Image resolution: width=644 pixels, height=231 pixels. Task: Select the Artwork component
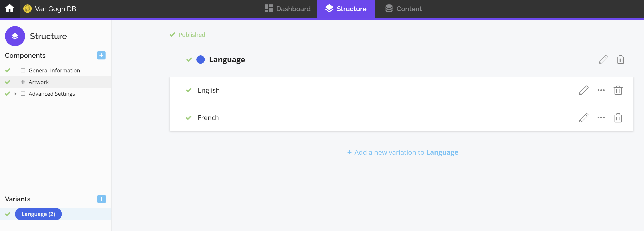click(39, 82)
